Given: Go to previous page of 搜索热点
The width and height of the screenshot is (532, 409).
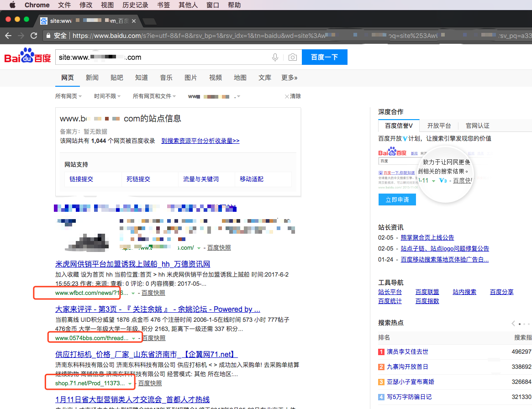Looking at the screenshot, I should 513,323.
